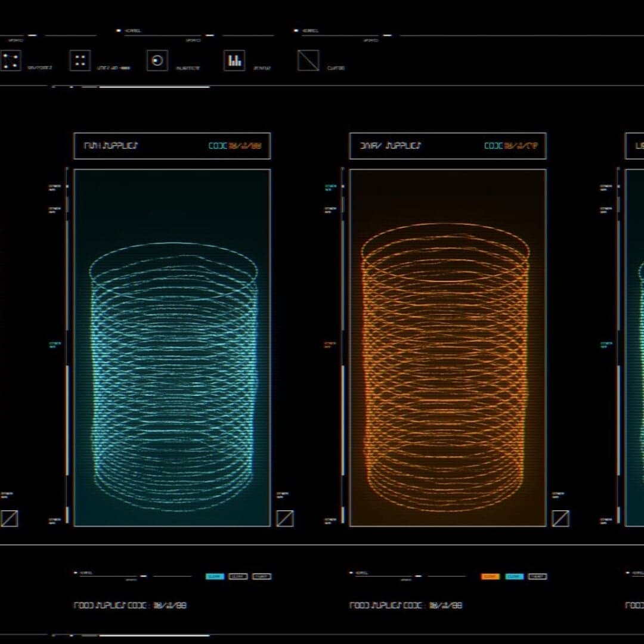Select the four-dot grid icon in the toolbar
Image resolution: width=644 pixels, height=644 pixels.
(80, 60)
